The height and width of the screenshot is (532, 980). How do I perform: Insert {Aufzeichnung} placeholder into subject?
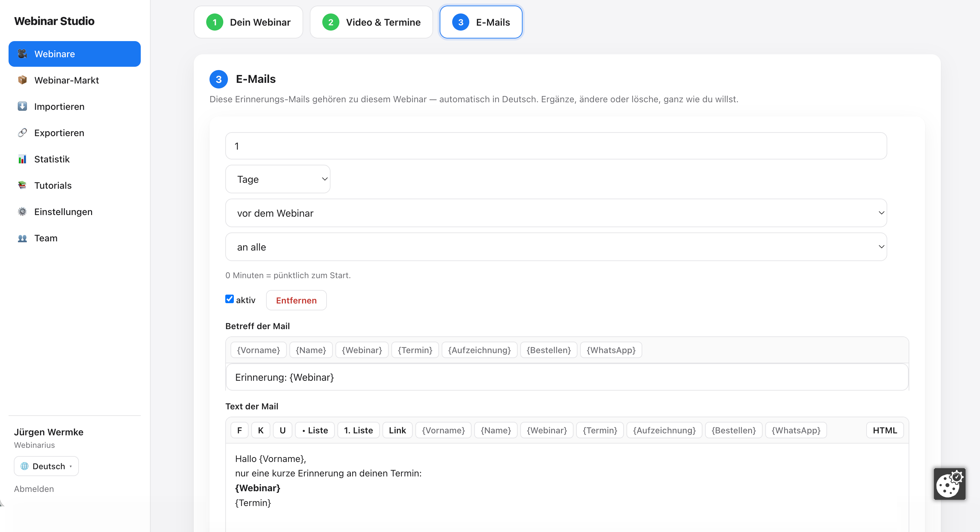tap(479, 350)
